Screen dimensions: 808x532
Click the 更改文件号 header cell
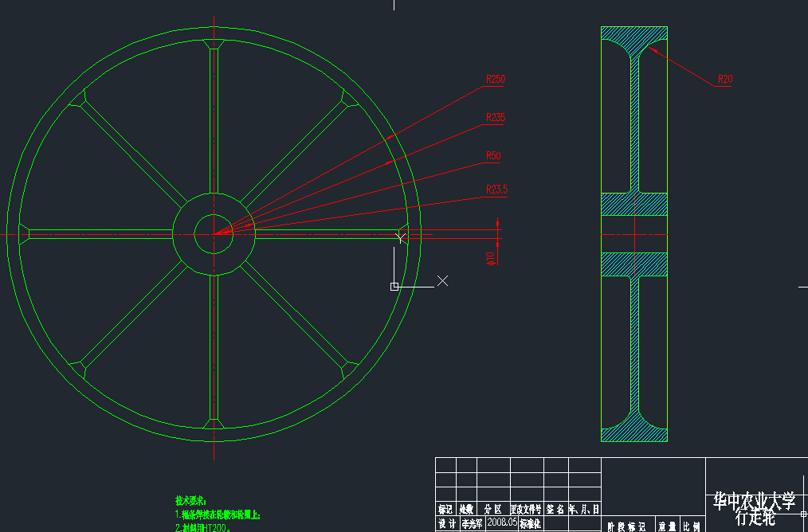click(526, 510)
